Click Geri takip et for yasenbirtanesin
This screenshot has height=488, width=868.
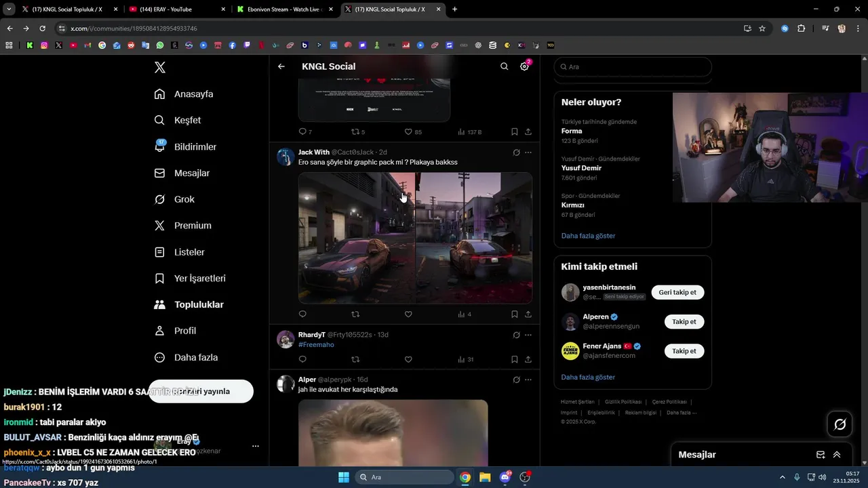pyautogui.click(x=677, y=292)
